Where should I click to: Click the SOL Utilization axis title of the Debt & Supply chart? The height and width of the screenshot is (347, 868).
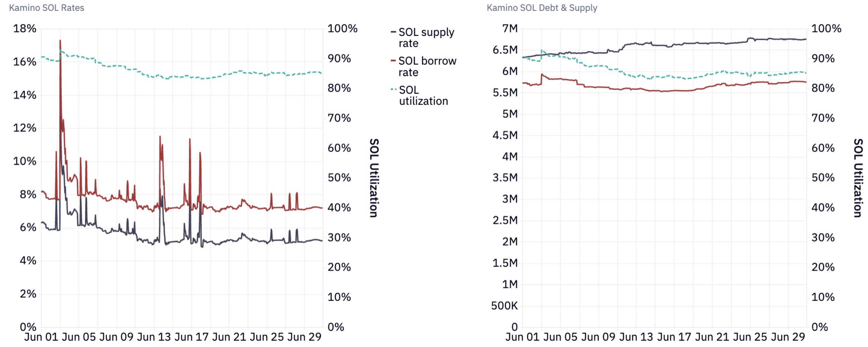pos(858,178)
